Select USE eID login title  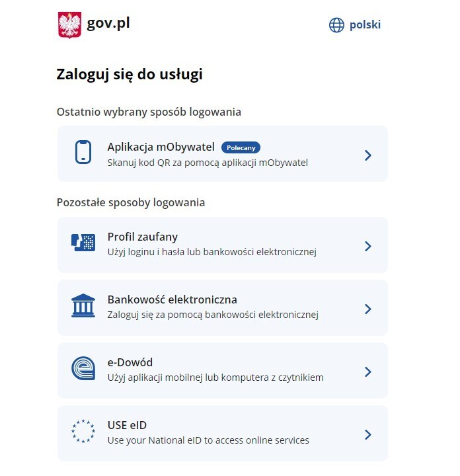click(x=127, y=425)
